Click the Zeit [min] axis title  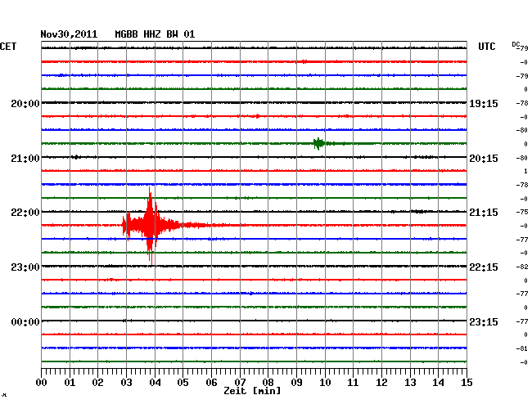point(252,391)
